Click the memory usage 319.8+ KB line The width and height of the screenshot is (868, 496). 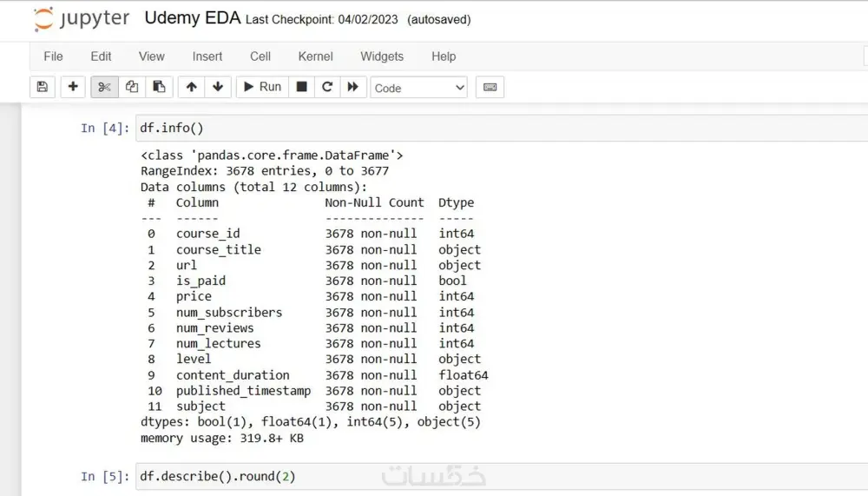click(x=222, y=439)
